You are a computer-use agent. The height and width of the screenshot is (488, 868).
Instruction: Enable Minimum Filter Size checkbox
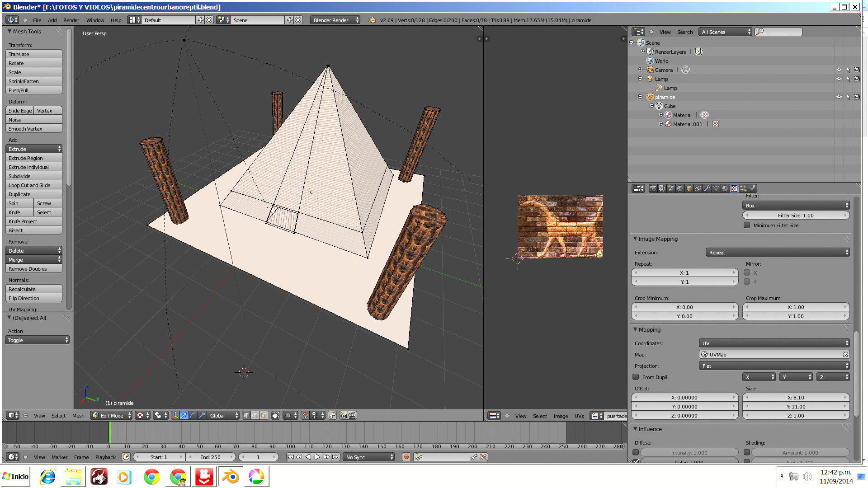point(747,225)
